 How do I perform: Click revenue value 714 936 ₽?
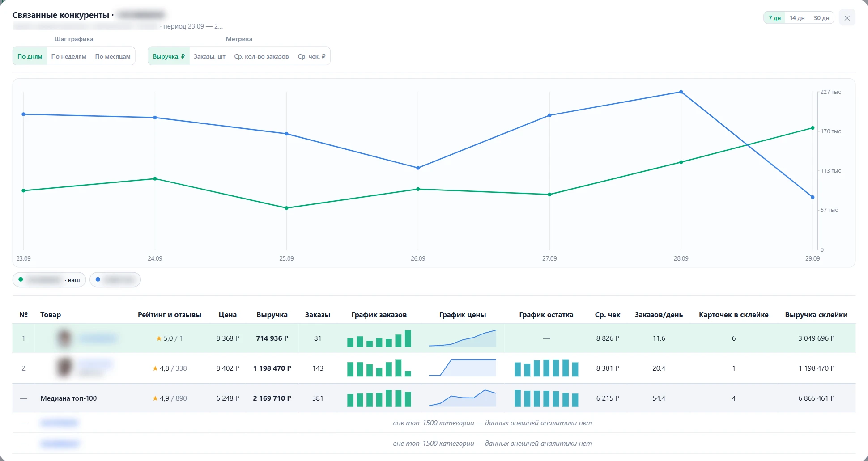click(272, 338)
